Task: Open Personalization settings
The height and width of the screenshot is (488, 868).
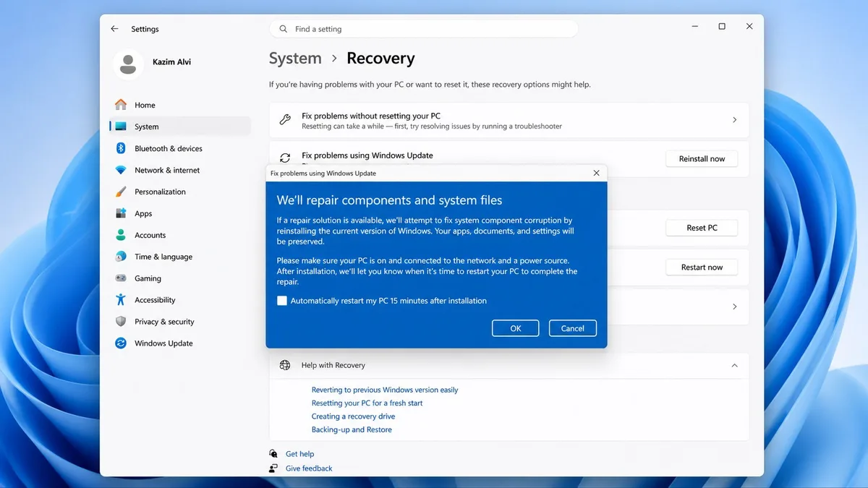Action: pos(180,192)
